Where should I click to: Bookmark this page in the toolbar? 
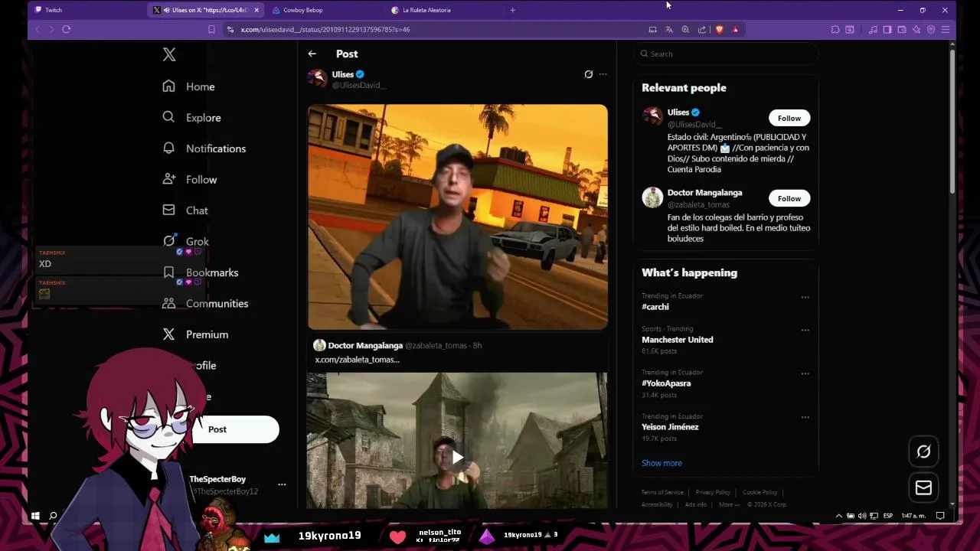(x=211, y=29)
